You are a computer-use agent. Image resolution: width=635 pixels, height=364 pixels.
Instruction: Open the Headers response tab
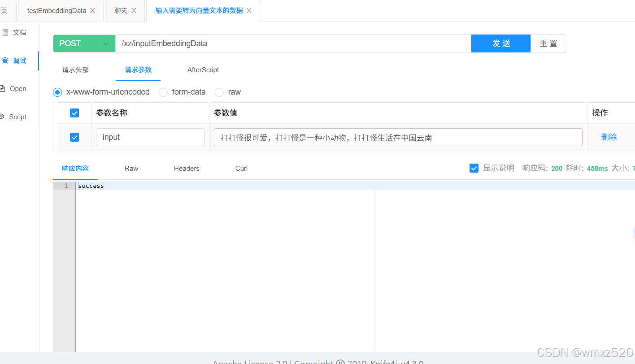click(x=187, y=169)
